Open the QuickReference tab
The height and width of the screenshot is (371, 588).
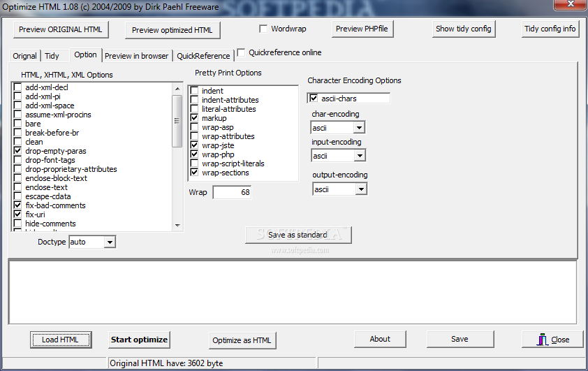pos(203,56)
